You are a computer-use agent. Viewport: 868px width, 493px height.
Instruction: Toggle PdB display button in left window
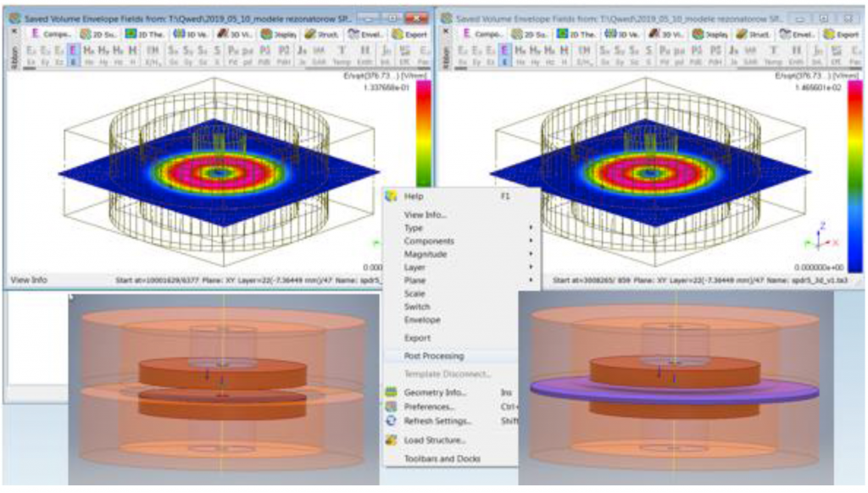[265, 55]
